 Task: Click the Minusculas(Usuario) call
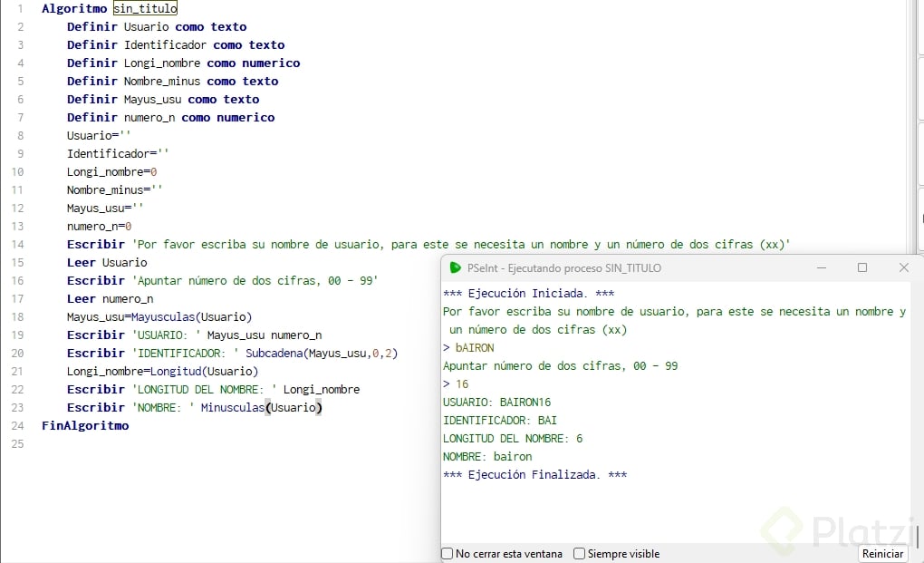coord(262,407)
